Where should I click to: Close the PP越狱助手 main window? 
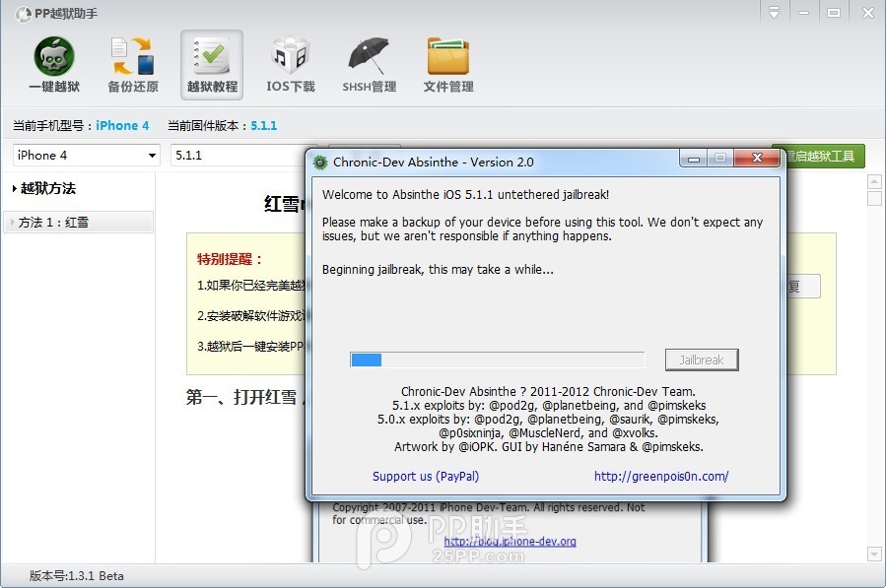pos(868,13)
